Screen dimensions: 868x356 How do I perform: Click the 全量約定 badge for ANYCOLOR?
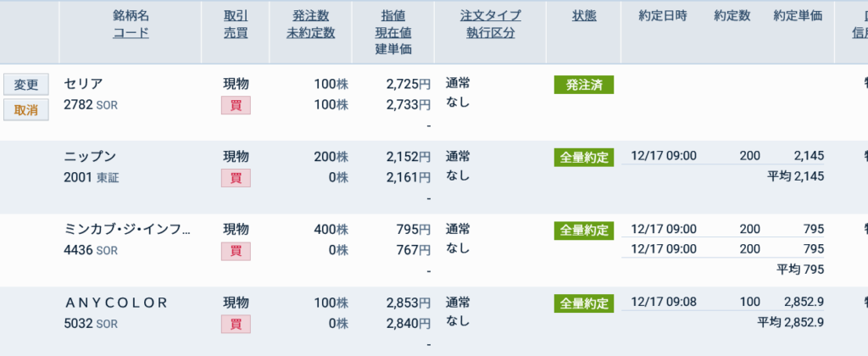583,303
